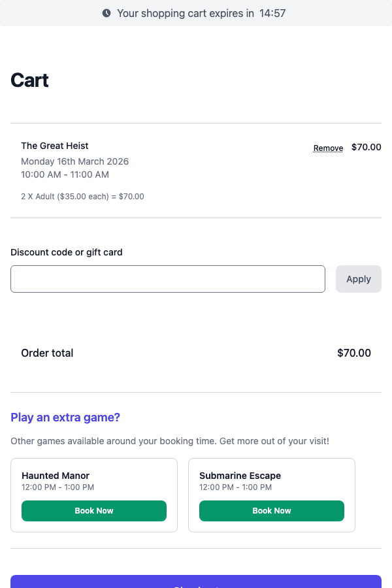Select the $70.00 price for The Great Heist
392x588 pixels.
[366, 147]
